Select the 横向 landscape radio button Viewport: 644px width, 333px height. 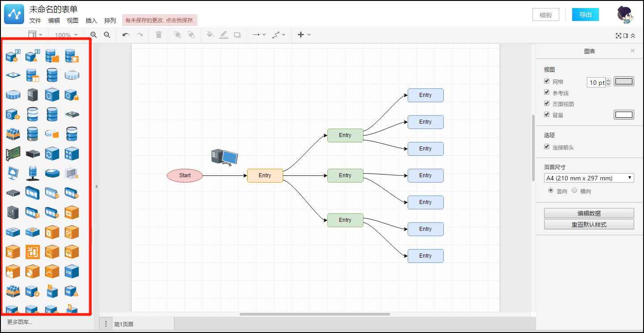pyautogui.click(x=574, y=191)
